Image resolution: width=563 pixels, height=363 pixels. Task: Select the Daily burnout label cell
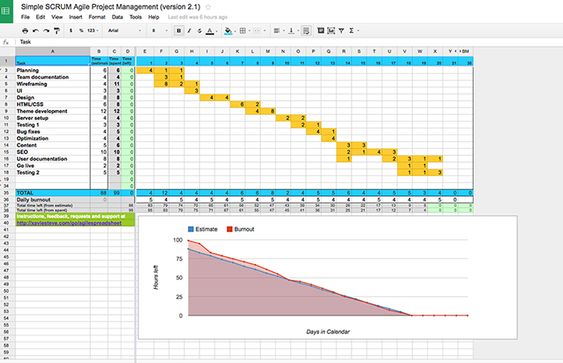click(52, 200)
